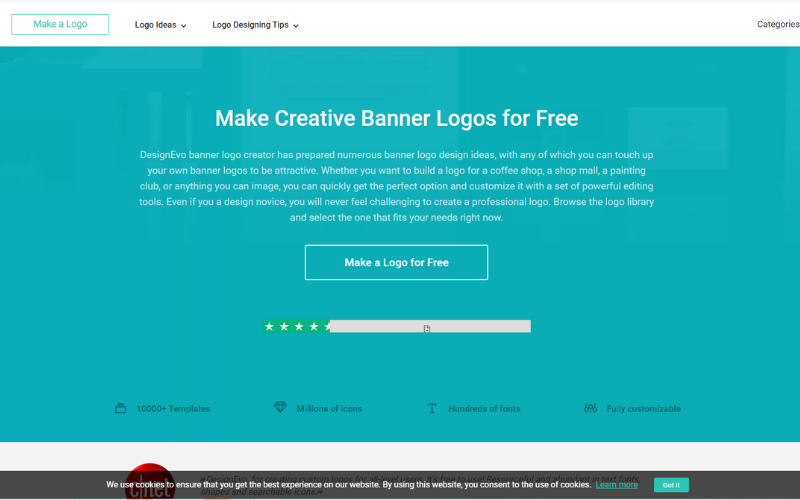This screenshot has height=500, width=800.
Task: Open the Categories menu
Action: (x=778, y=24)
